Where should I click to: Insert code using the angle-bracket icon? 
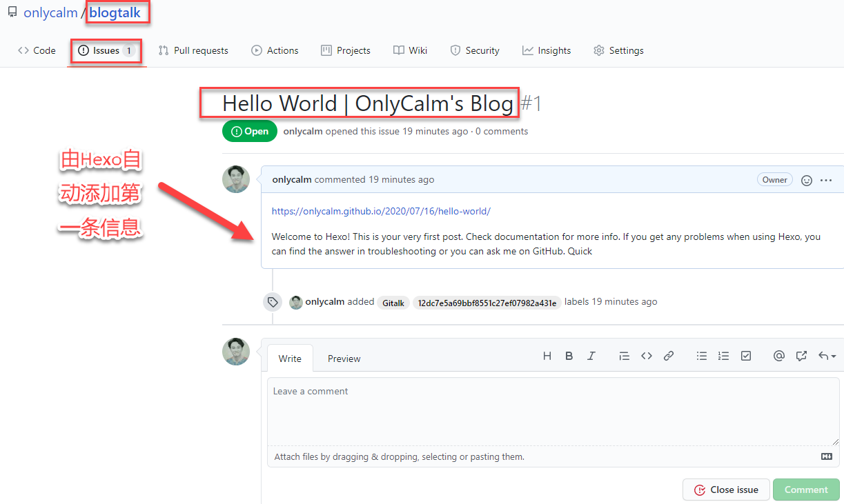click(x=647, y=356)
